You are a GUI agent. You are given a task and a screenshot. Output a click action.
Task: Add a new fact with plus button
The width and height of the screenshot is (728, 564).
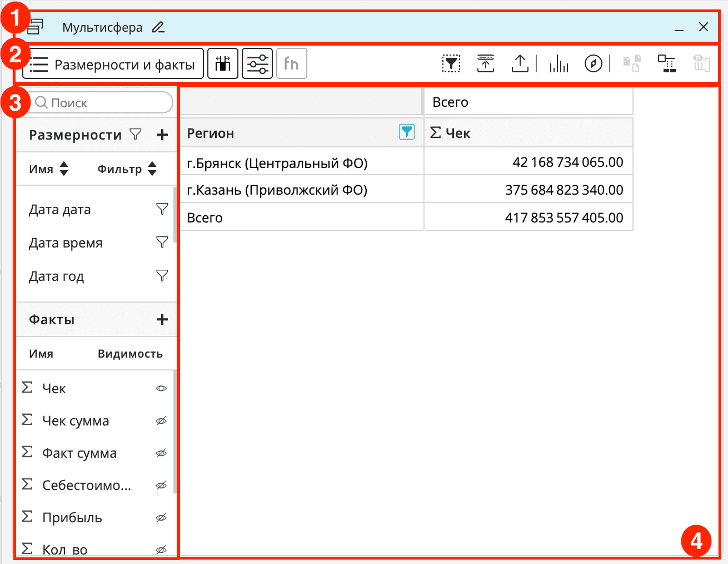[162, 320]
